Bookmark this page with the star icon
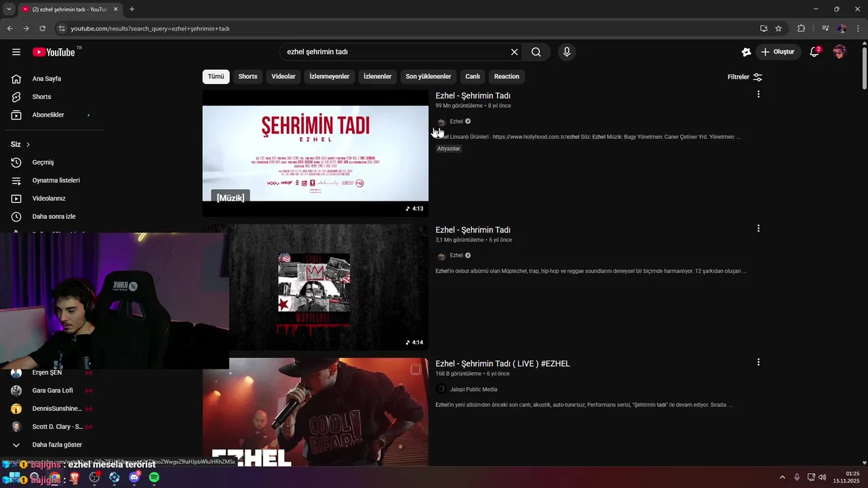This screenshot has height=488, width=868. [x=778, y=28]
